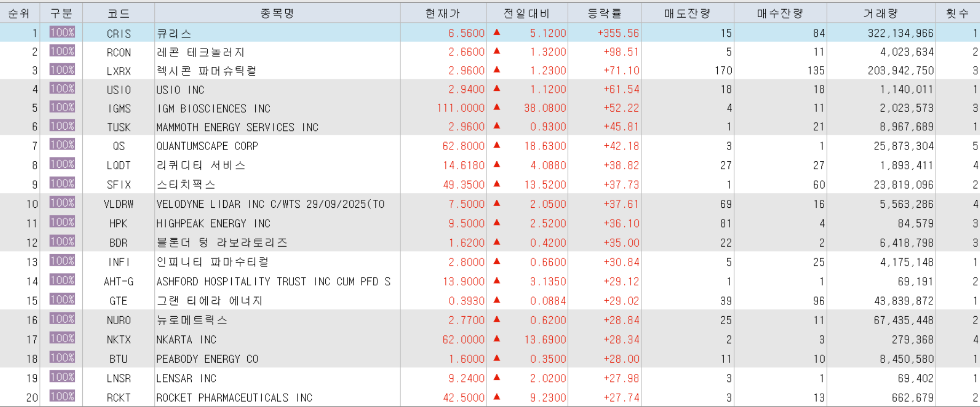Sort by 종목명 column header

point(277,13)
